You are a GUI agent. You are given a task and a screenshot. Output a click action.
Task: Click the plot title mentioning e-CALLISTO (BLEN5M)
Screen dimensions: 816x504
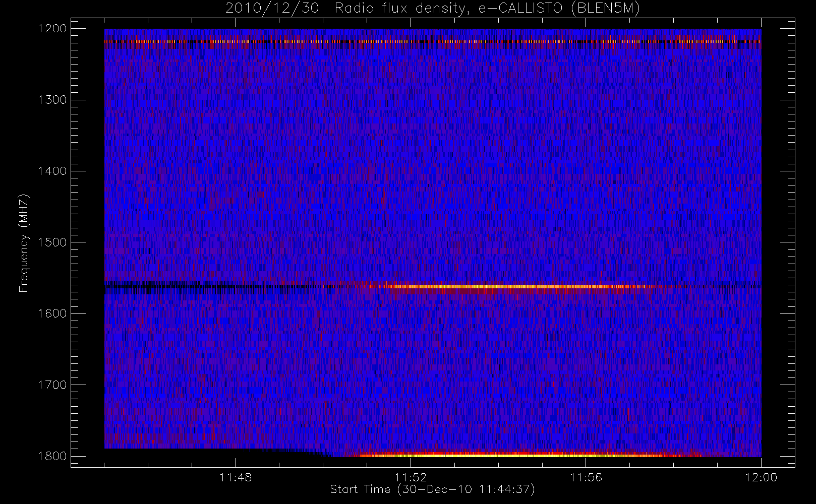[433, 9]
